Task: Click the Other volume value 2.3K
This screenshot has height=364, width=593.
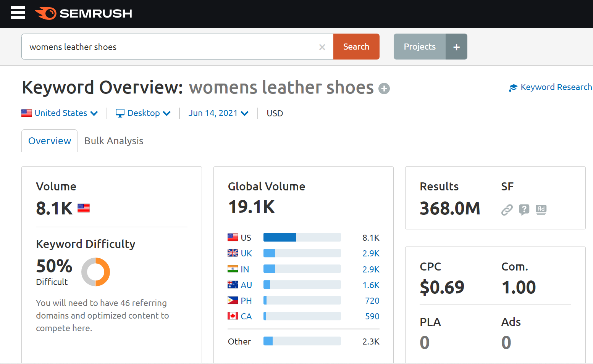Action: click(x=371, y=341)
